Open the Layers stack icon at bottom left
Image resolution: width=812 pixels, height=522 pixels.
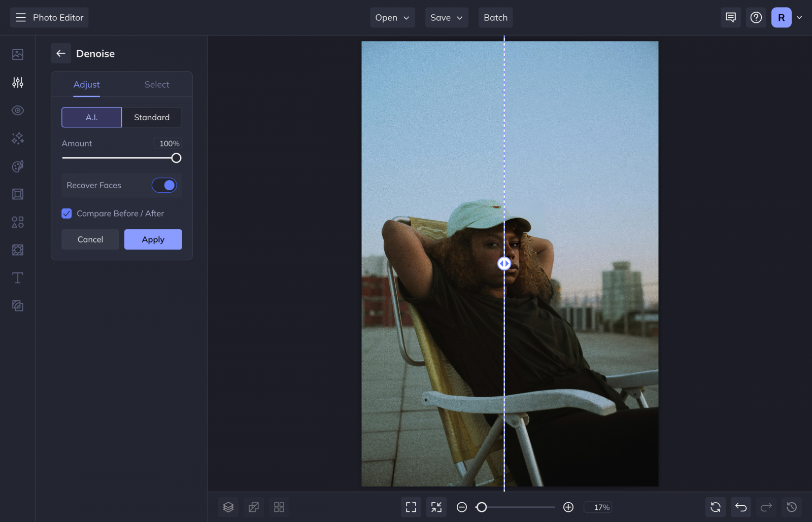228,507
